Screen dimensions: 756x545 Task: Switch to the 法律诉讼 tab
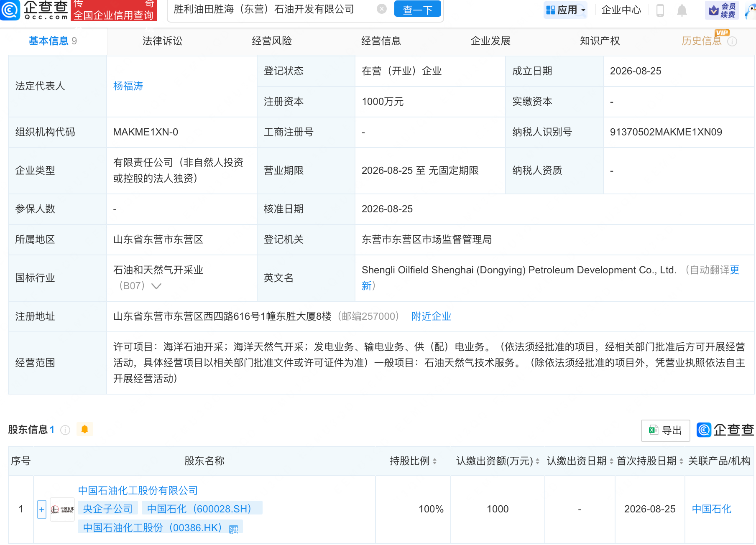[x=162, y=41]
